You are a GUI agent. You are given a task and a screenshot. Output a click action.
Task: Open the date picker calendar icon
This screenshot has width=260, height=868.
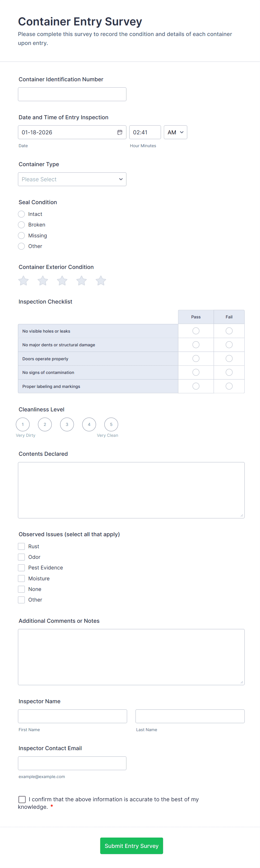(x=120, y=132)
